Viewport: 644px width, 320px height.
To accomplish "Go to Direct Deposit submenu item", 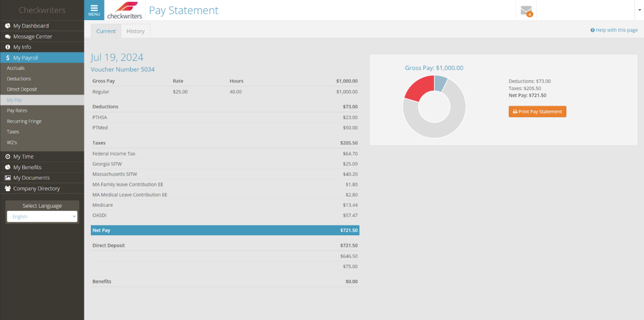I will point(22,89).
